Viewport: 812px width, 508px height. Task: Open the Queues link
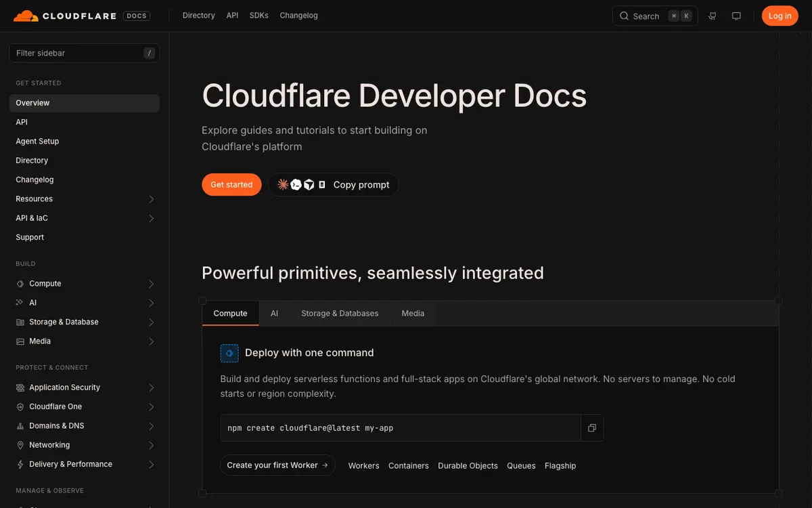pyautogui.click(x=521, y=466)
